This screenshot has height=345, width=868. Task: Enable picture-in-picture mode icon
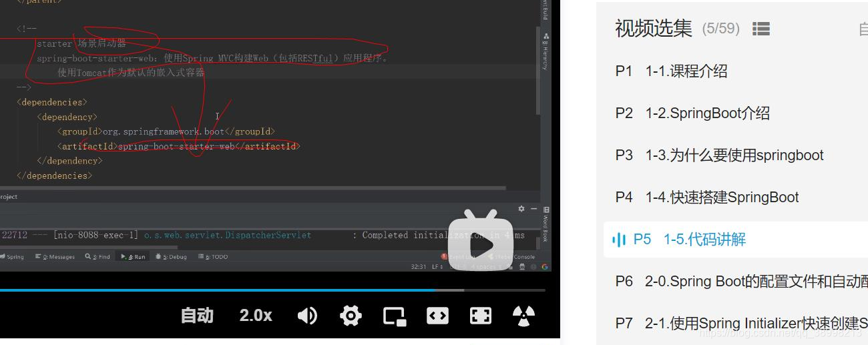click(x=395, y=316)
